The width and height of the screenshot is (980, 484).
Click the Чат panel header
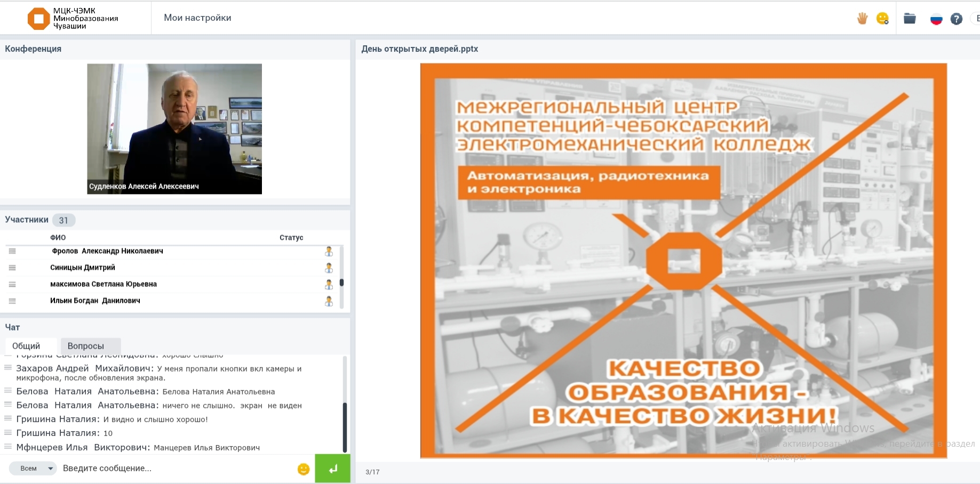[12, 327]
